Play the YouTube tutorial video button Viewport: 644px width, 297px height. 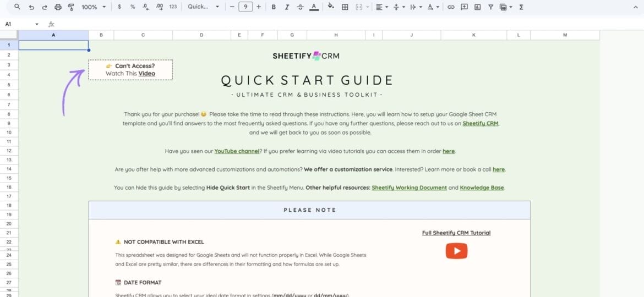coord(456,251)
